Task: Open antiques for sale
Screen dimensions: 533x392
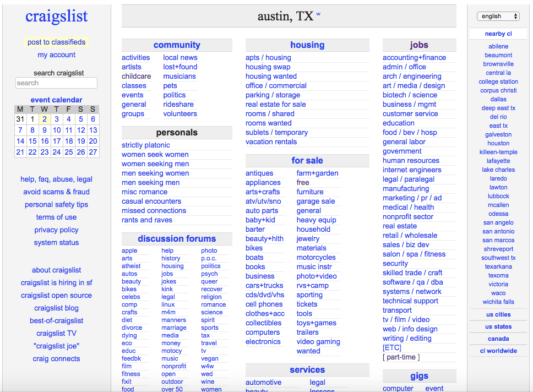Action: point(259,173)
